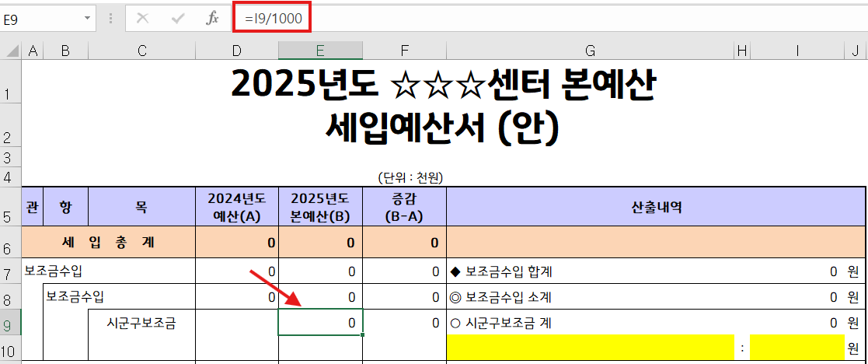The height and width of the screenshot is (364, 868).
Task: Click the '보조금수입' cell in row 8
Action: click(x=75, y=297)
